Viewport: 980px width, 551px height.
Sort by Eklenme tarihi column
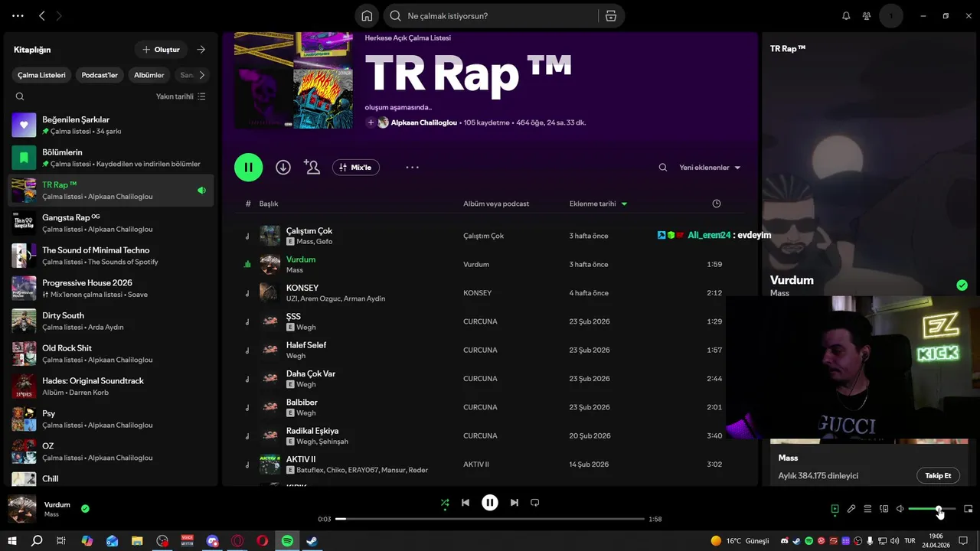click(x=598, y=204)
